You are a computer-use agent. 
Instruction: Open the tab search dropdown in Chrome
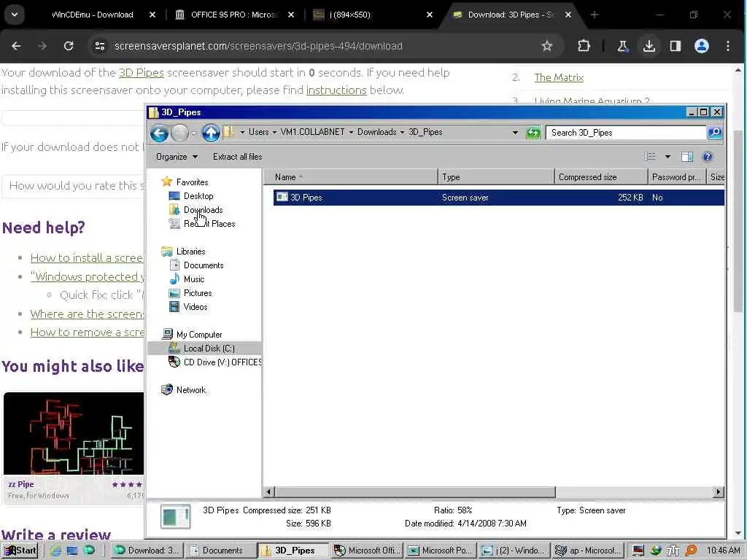(15, 15)
